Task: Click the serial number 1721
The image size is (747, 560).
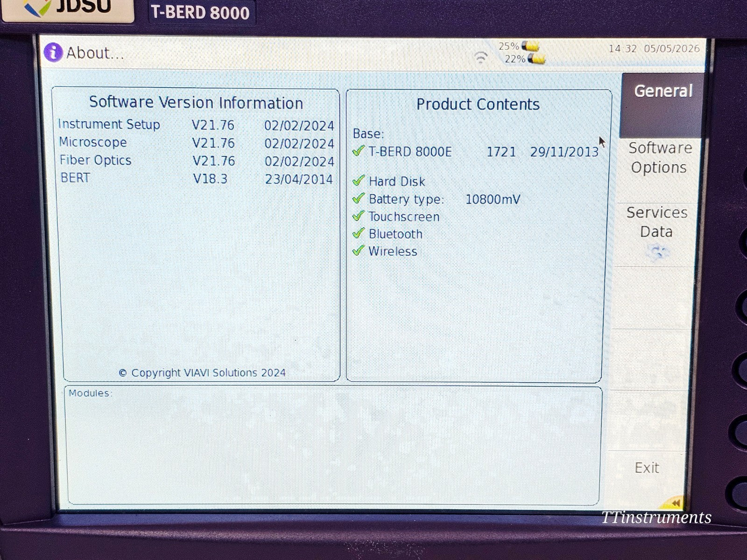Action: [x=501, y=152]
